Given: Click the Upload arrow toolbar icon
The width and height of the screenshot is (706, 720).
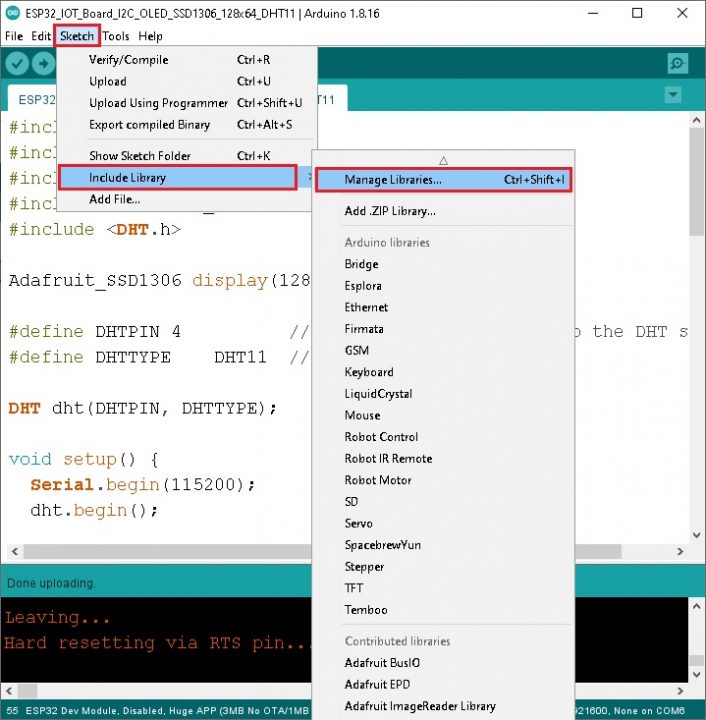Looking at the screenshot, I should click(43, 64).
